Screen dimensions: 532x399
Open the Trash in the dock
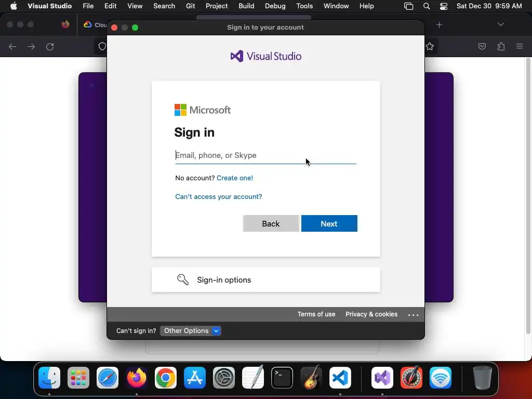tap(483, 378)
